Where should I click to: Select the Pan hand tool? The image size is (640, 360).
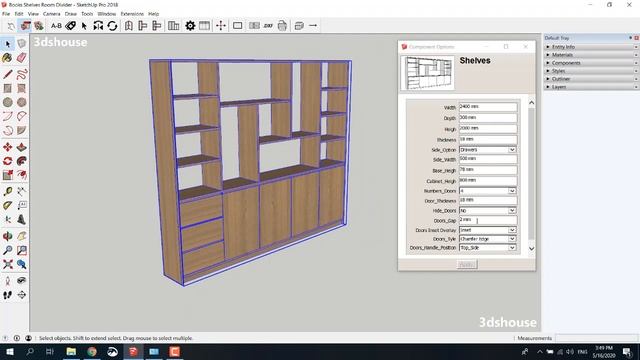pos(22,236)
